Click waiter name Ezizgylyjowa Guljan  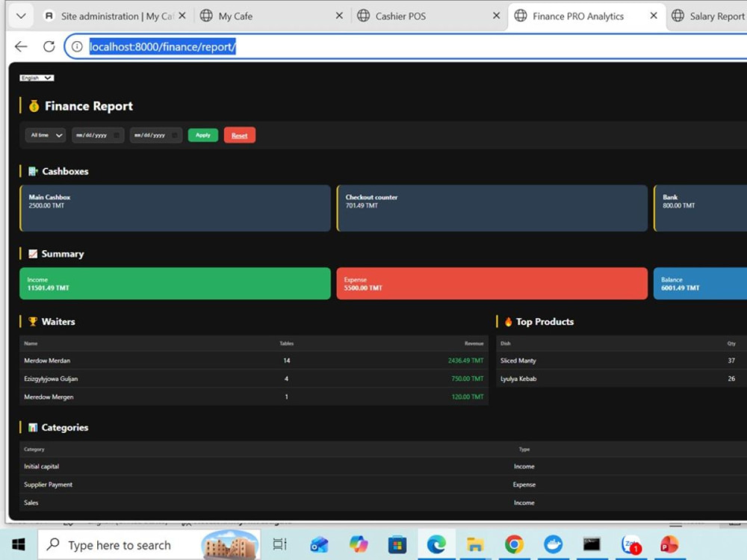51,379
